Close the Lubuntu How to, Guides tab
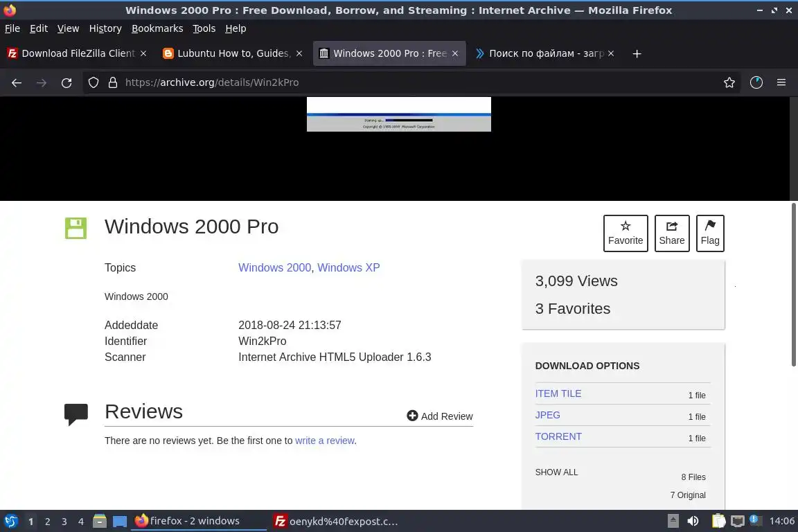 pyautogui.click(x=299, y=53)
